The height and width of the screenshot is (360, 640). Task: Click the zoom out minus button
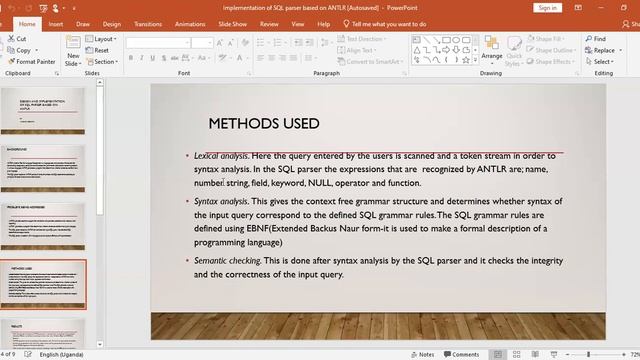(x=567, y=354)
